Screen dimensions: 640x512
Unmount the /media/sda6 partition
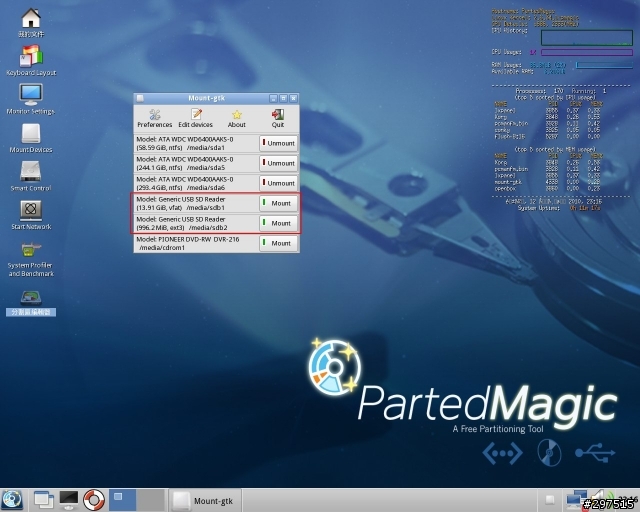(x=278, y=183)
